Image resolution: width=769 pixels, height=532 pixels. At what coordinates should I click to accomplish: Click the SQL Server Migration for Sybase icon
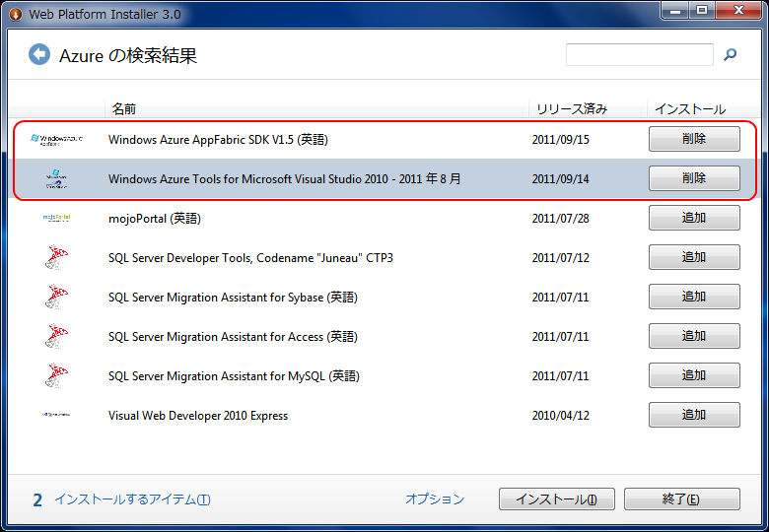56,297
